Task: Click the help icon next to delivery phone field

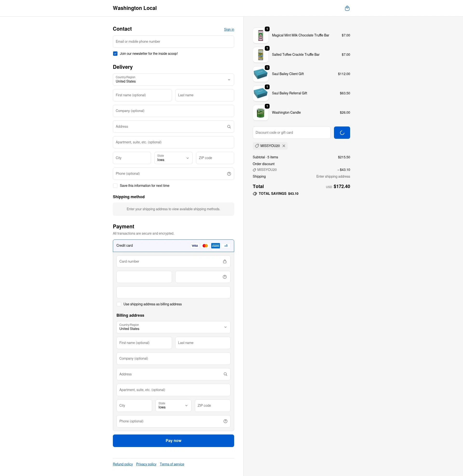Action: coord(229,174)
